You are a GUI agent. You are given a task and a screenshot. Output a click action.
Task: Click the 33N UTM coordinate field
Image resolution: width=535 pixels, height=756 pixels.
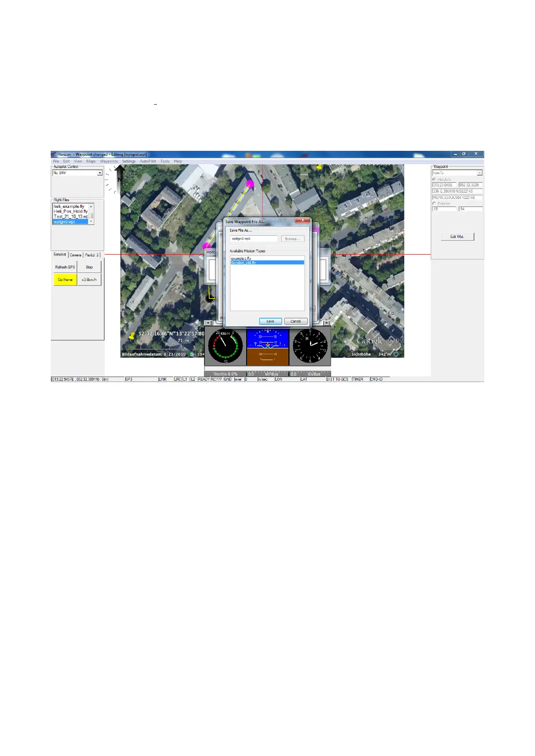tap(457, 191)
